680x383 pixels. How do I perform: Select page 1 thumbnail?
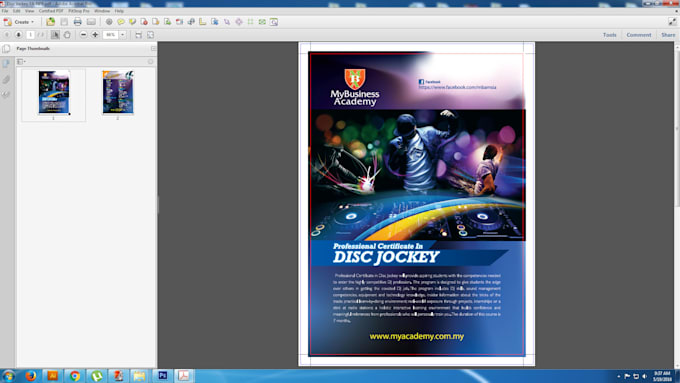tap(54, 92)
